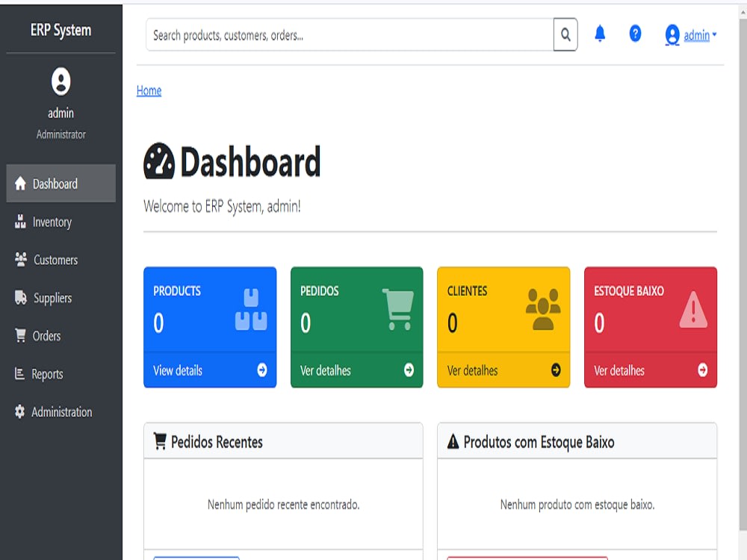
Task: Open Ver detalhes on Clientes card
Action: point(472,370)
